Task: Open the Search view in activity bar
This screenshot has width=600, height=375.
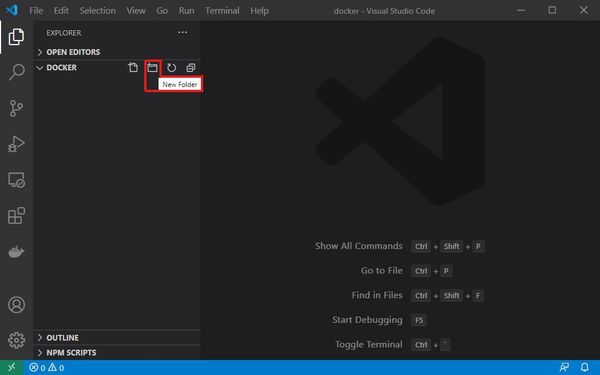Action: [x=16, y=72]
